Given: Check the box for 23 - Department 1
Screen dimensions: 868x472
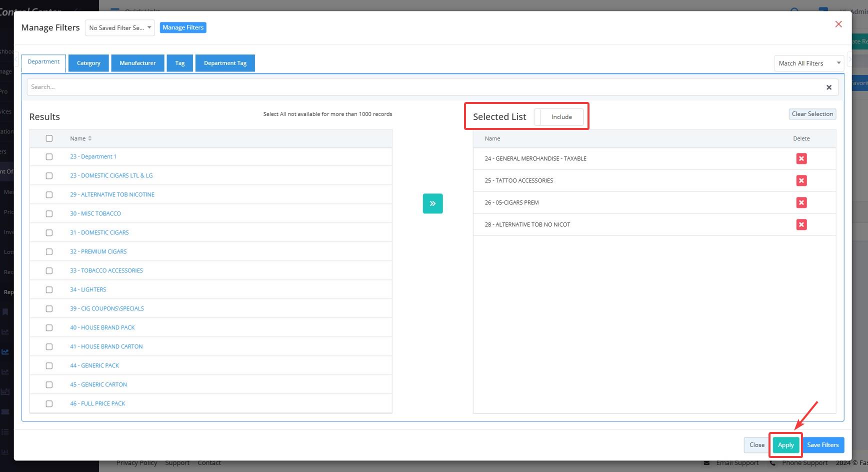Looking at the screenshot, I should tap(49, 157).
